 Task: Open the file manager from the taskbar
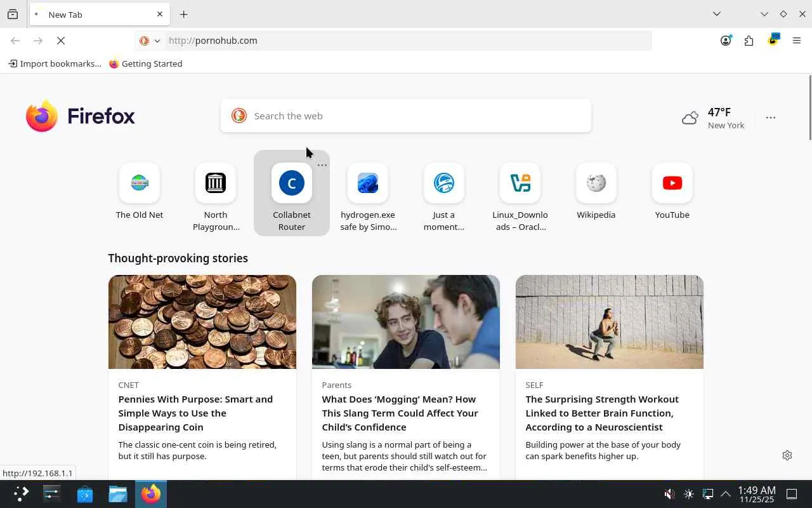(118, 494)
